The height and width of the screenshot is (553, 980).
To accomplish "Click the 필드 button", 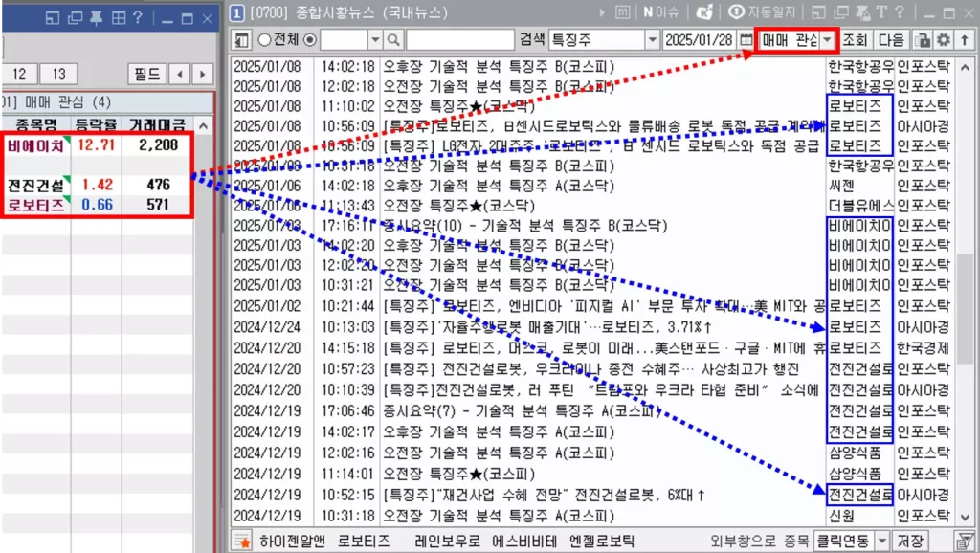I will click(x=147, y=75).
